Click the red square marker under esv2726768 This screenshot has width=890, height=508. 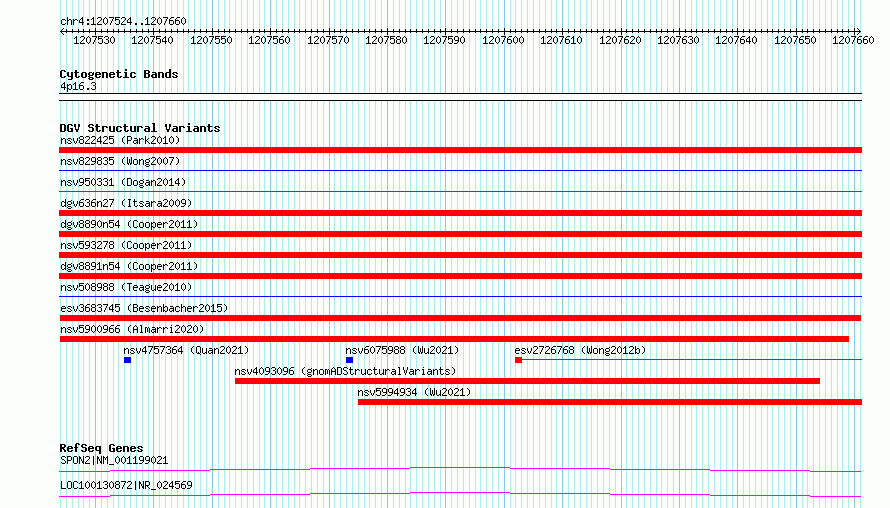coord(518,360)
